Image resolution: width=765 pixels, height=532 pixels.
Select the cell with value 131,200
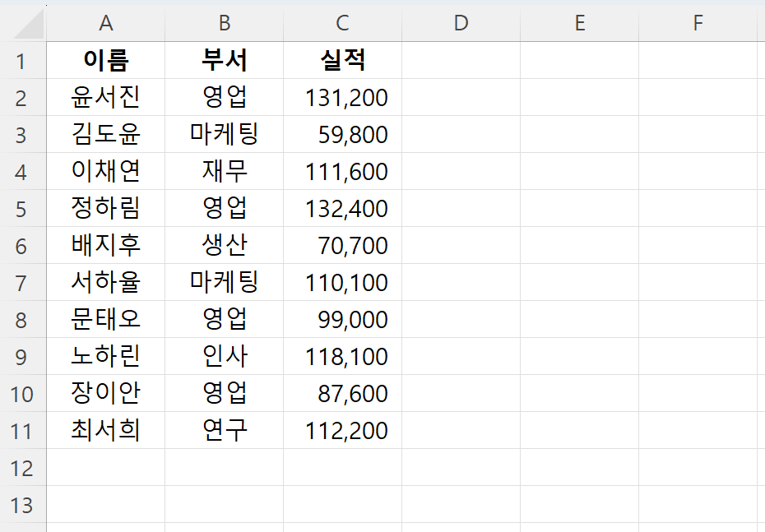pyautogui.click(x=341, y=97)
